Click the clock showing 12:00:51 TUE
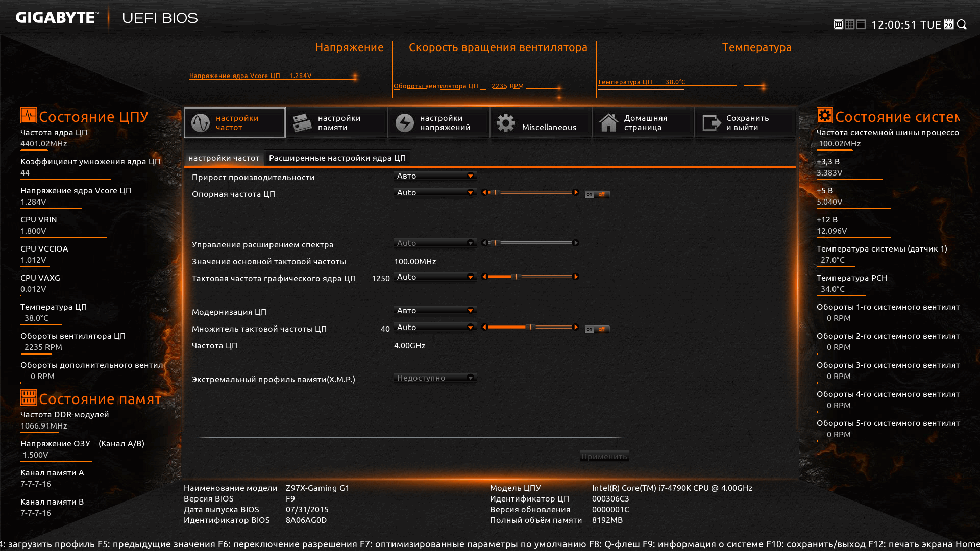The image size is (980, 551). [906, 25]
